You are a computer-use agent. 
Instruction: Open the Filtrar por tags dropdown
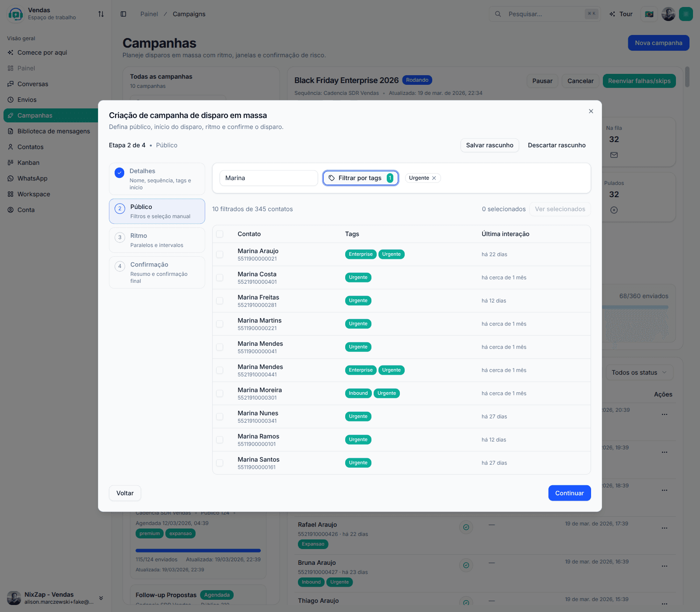(360, 178)
